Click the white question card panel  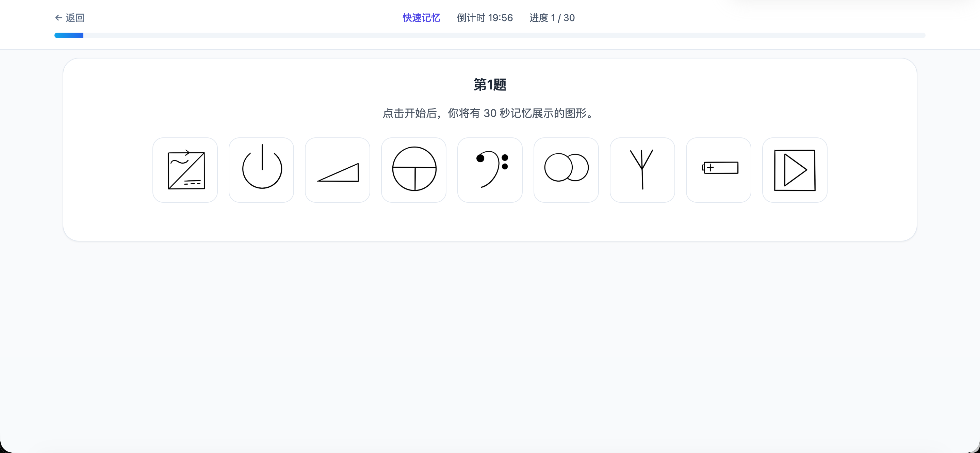click(490, 221)
